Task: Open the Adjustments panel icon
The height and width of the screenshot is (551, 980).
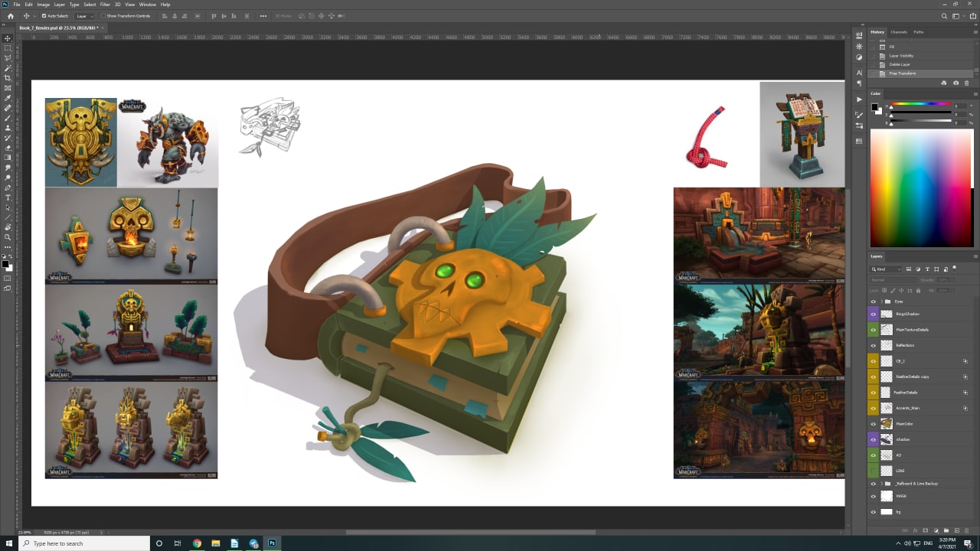Action: point(859,57)
